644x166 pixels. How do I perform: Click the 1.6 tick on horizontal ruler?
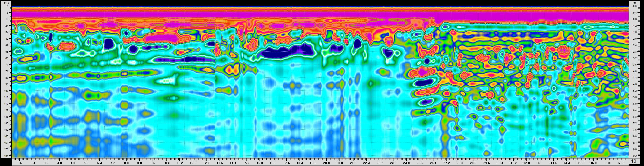coord(19,163)
